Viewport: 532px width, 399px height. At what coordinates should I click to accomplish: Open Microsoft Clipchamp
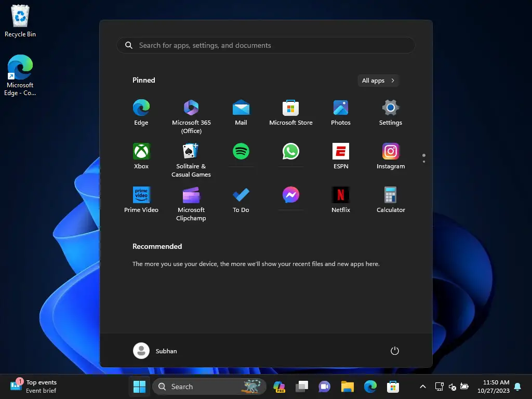click(191, 204)
